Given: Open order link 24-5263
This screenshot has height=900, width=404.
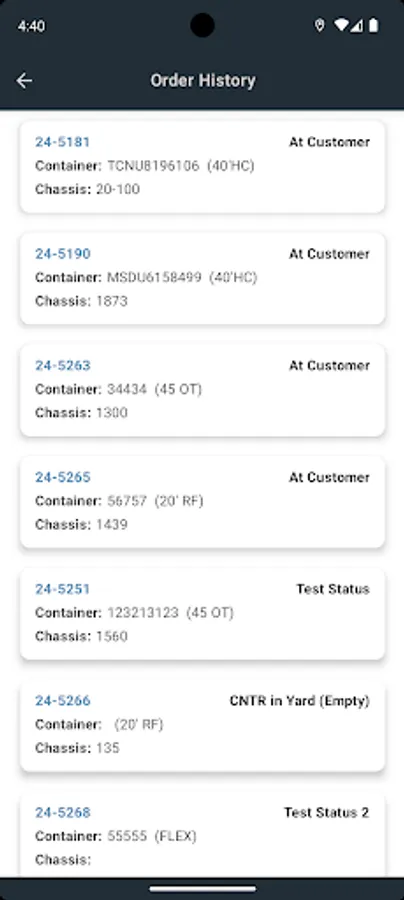Looking at the screenshot, I should [x=63, y=366].
